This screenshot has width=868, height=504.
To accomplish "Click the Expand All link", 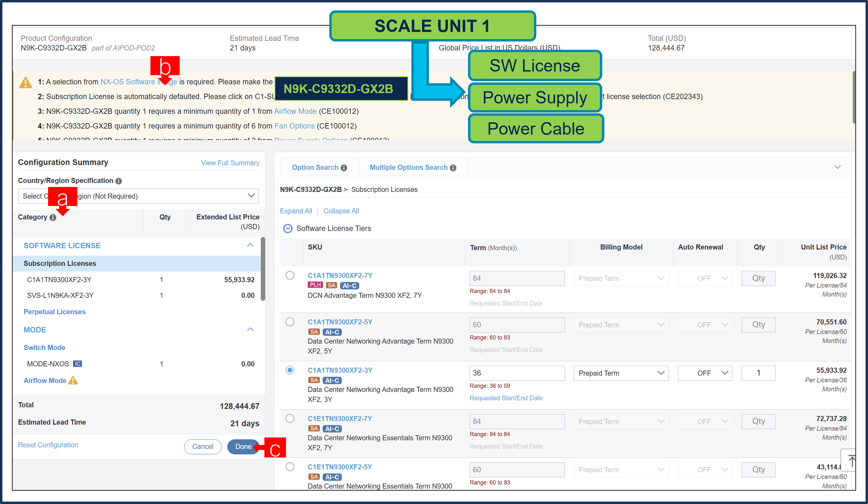I will click(296, 211).
